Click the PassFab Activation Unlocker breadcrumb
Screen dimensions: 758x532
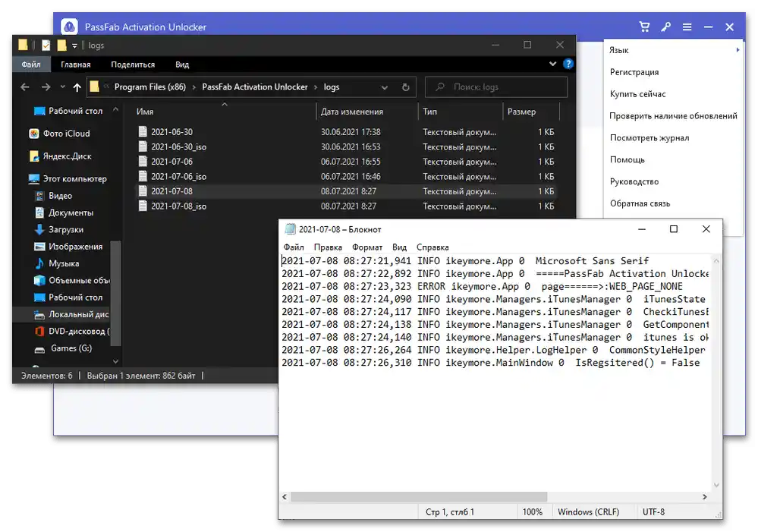pos(255,87)
